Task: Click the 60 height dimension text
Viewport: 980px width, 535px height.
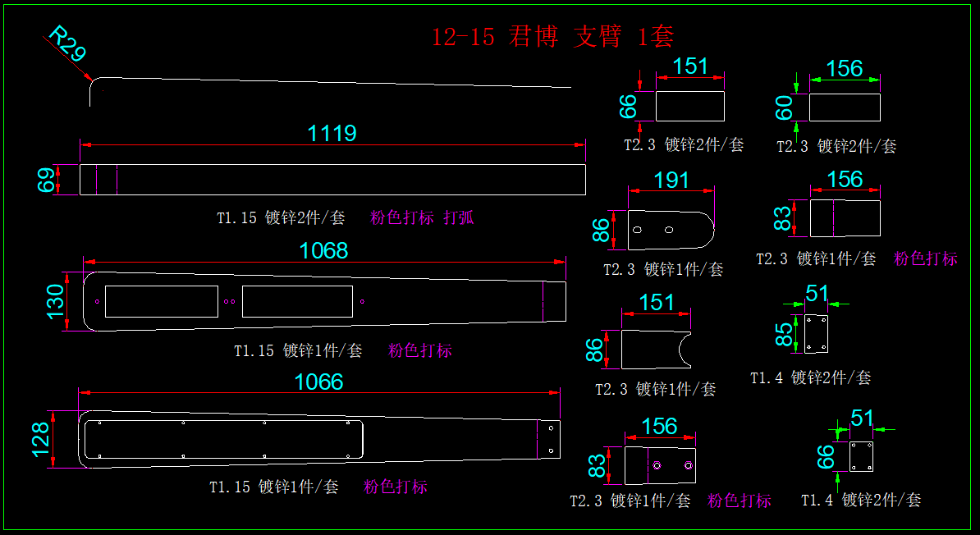Action: 785,107
